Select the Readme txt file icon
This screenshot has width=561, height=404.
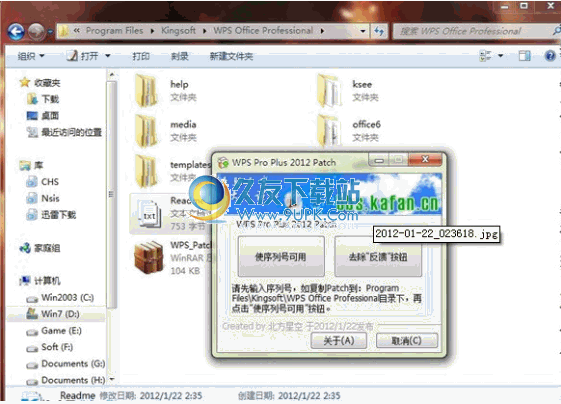point(150,214)
